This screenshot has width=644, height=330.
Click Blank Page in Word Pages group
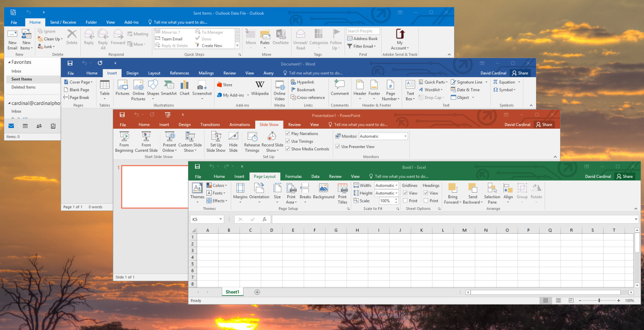77,90
